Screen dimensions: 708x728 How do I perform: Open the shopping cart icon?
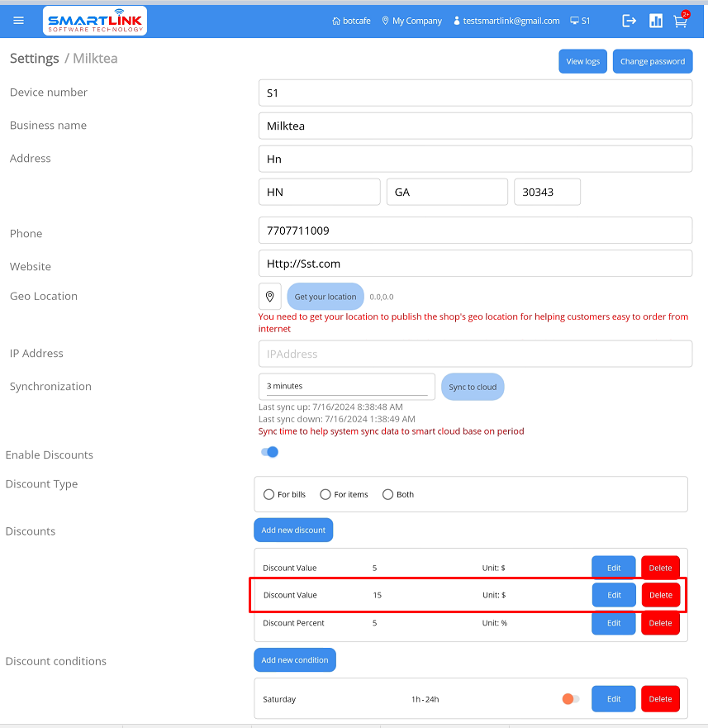coord(680,21)
